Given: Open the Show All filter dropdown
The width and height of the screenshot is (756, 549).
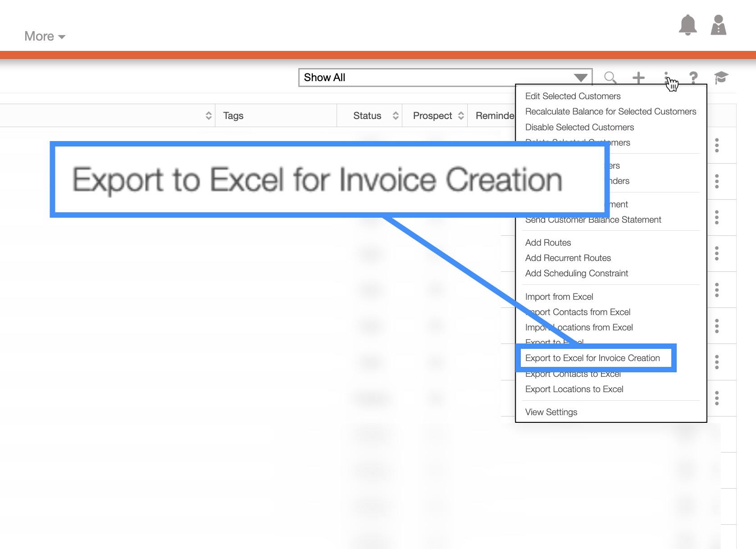Looking at the screenshot, I should pyautogui.click(x=445, y=78).
